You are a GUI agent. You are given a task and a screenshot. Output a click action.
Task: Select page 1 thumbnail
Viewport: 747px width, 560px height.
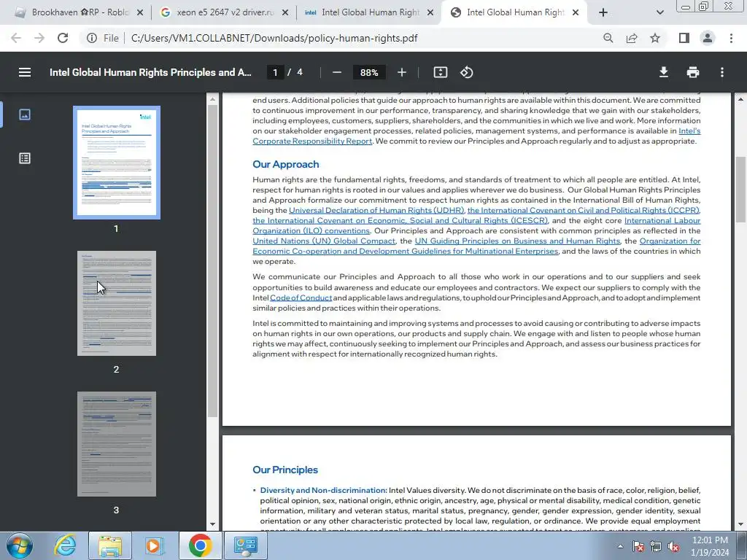click(117, 163)
